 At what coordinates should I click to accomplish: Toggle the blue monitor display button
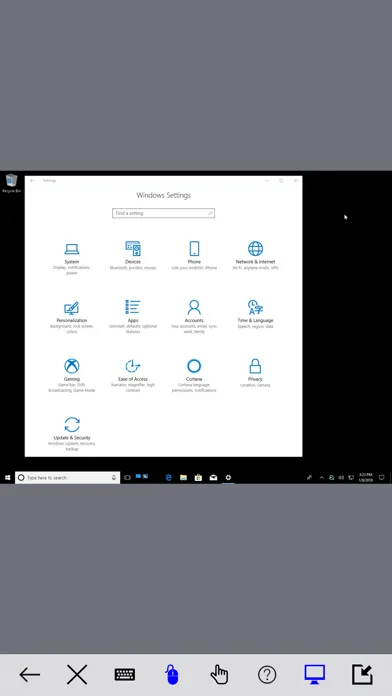click(x=314, y=674)
